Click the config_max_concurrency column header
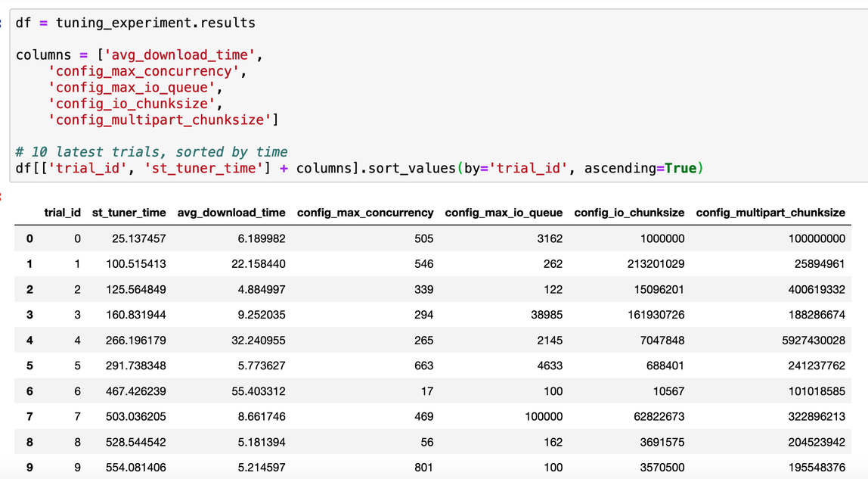 click(365, 213)
